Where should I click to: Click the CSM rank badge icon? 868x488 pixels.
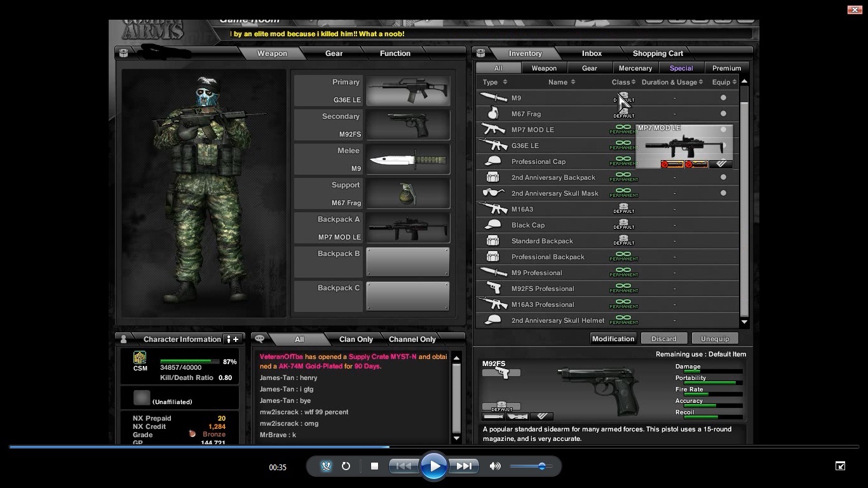click(140, 358)
